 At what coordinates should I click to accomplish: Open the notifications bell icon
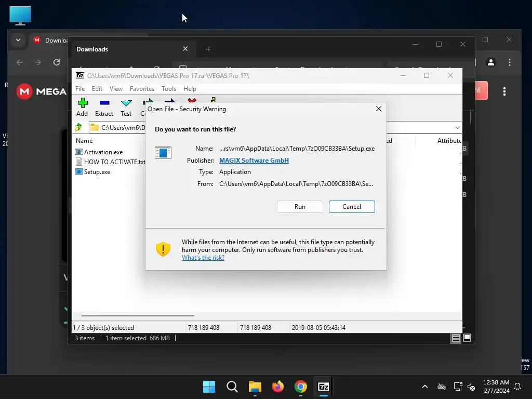coord(517,387)
